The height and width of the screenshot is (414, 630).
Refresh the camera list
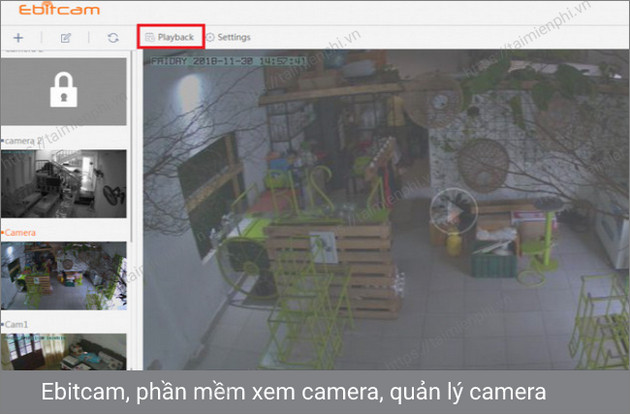point(113,38)
